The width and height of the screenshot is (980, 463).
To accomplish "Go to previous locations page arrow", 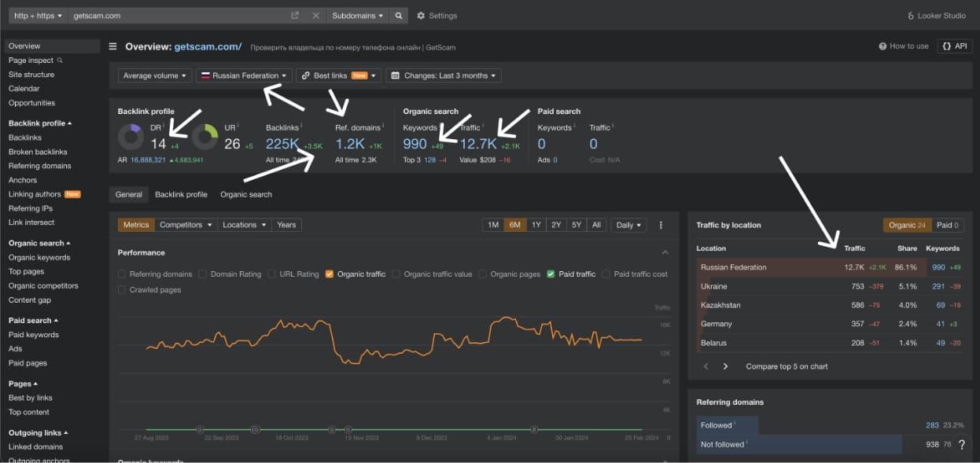I will [706, 366].
